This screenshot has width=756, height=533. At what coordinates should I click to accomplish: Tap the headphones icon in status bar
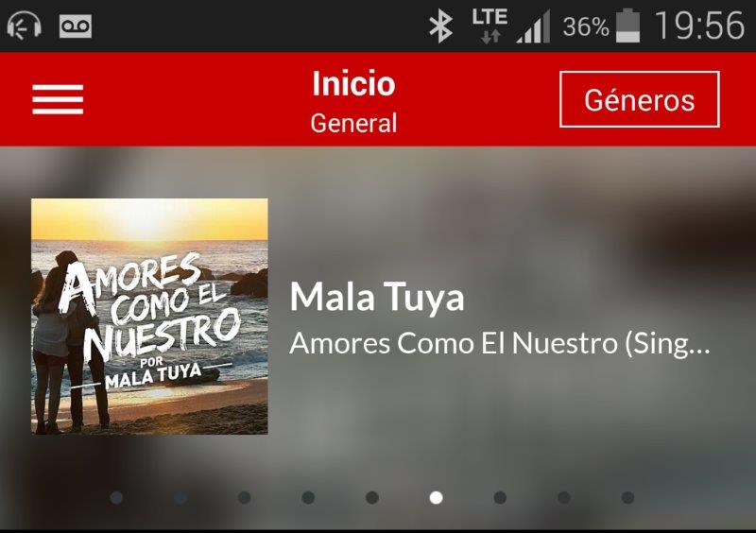pos(25,26)
